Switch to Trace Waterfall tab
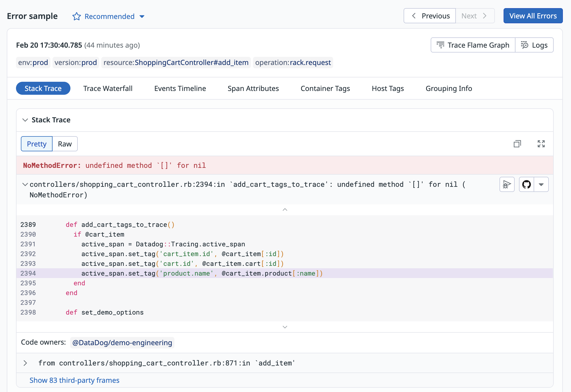571x392 pixels. coord(108,89)
